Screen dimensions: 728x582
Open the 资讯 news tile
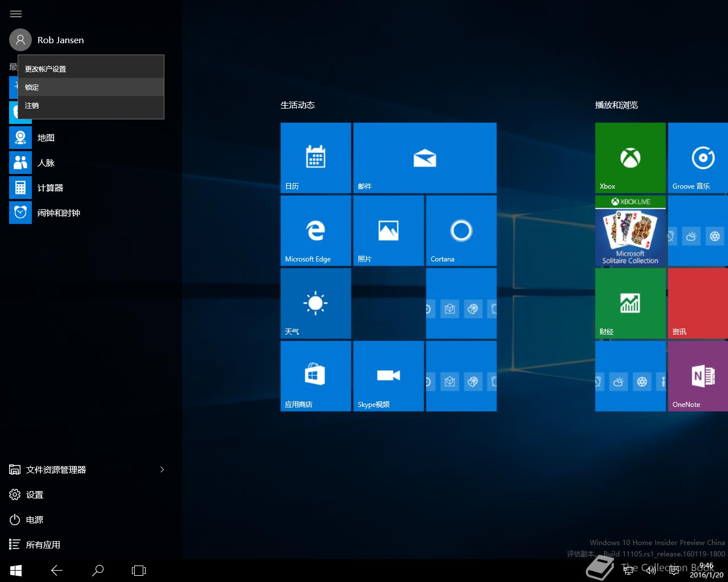698,304
